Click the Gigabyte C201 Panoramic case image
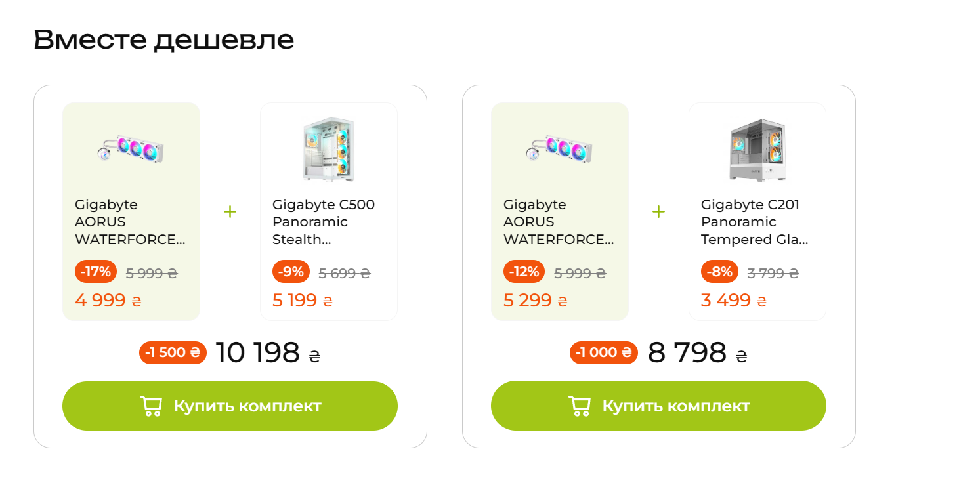The width and height of the screenshot is (980, 504). [757, 149]
